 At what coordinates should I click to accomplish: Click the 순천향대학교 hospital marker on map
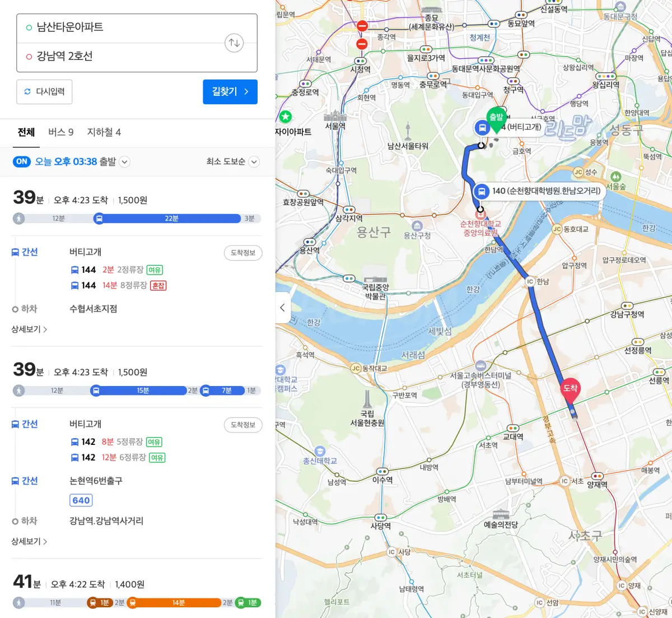coord(480,213)
